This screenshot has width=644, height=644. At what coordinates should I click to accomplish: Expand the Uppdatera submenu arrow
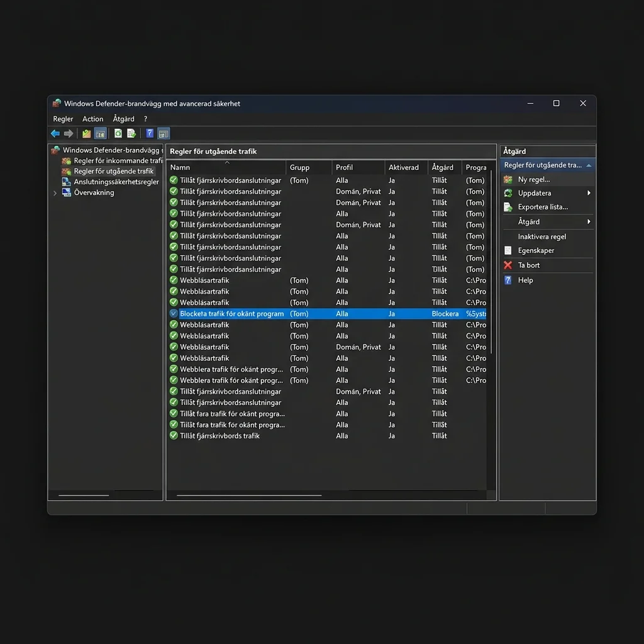[589, 193]
